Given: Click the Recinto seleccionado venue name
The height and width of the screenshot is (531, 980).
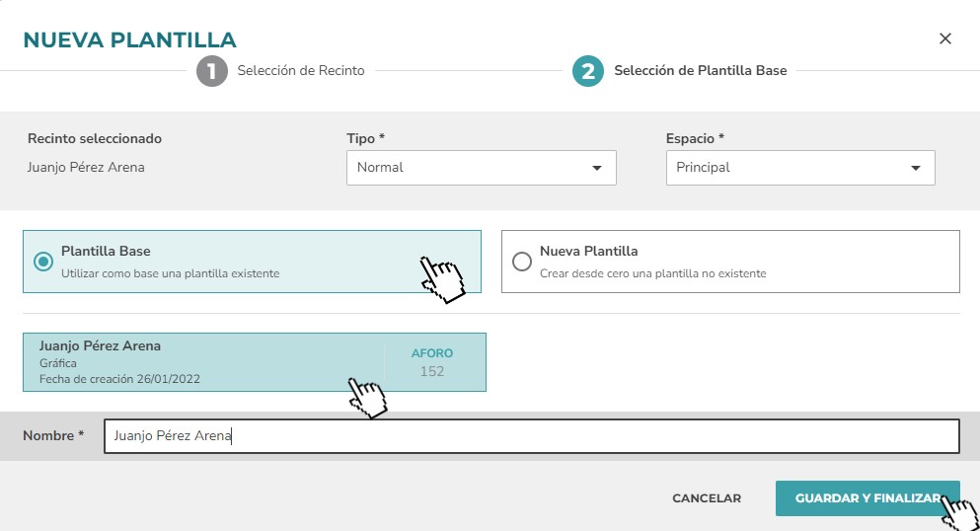Looking at the screenshot, I should (86, 168).
